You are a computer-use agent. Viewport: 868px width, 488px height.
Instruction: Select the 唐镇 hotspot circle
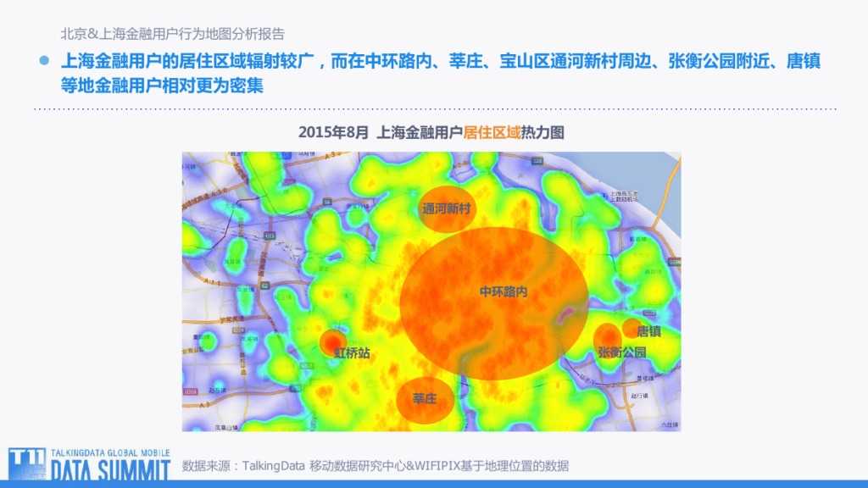632,327
